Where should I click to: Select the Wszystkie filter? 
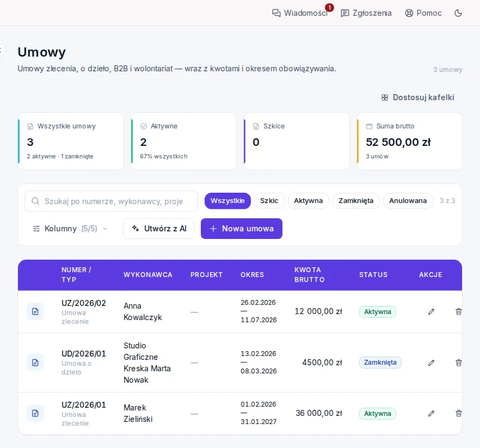pyautogui.click(x=227, y=201)
